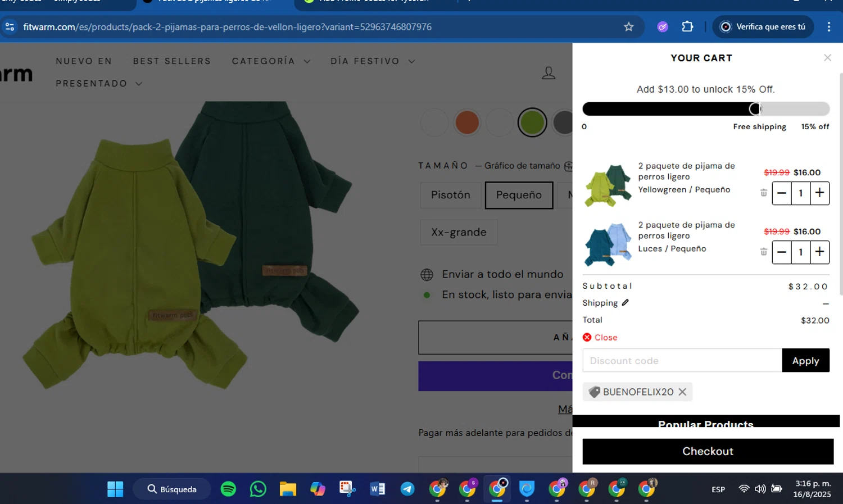Open the purple extension icon in toolbar

point(663,26)
